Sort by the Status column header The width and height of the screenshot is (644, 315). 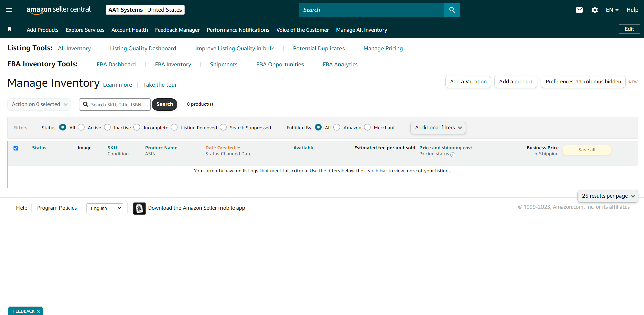pyautogui.click(x=39, y=148)
